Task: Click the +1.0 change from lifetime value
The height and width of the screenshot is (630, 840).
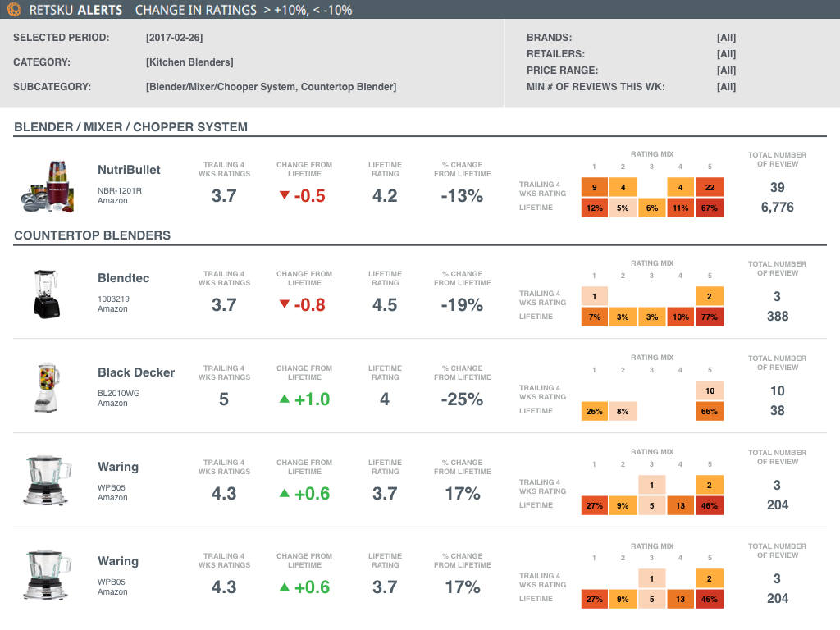Action: 312,399
